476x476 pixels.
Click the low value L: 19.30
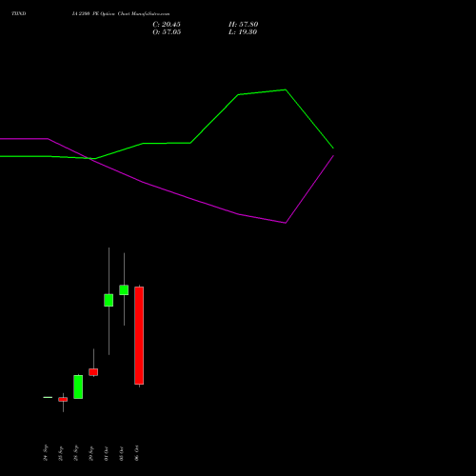(243, 32)
